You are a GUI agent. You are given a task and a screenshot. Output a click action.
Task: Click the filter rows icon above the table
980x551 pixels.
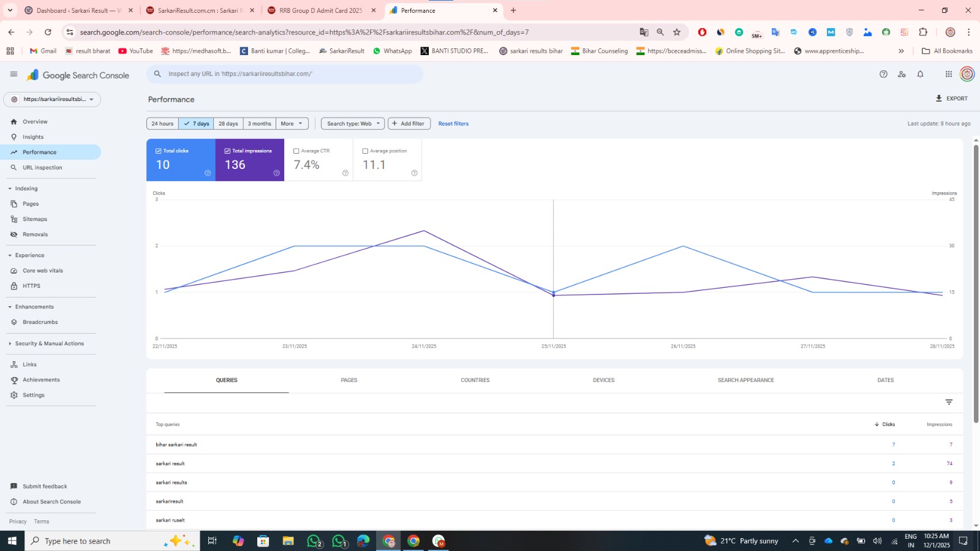pos(949,402)
